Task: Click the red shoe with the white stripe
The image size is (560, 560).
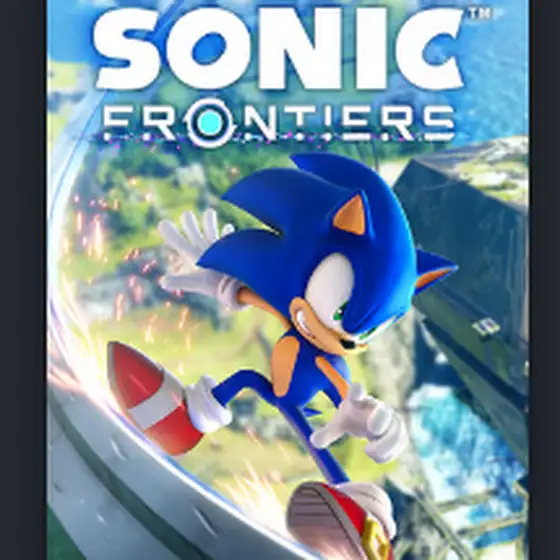Action: 157,398
